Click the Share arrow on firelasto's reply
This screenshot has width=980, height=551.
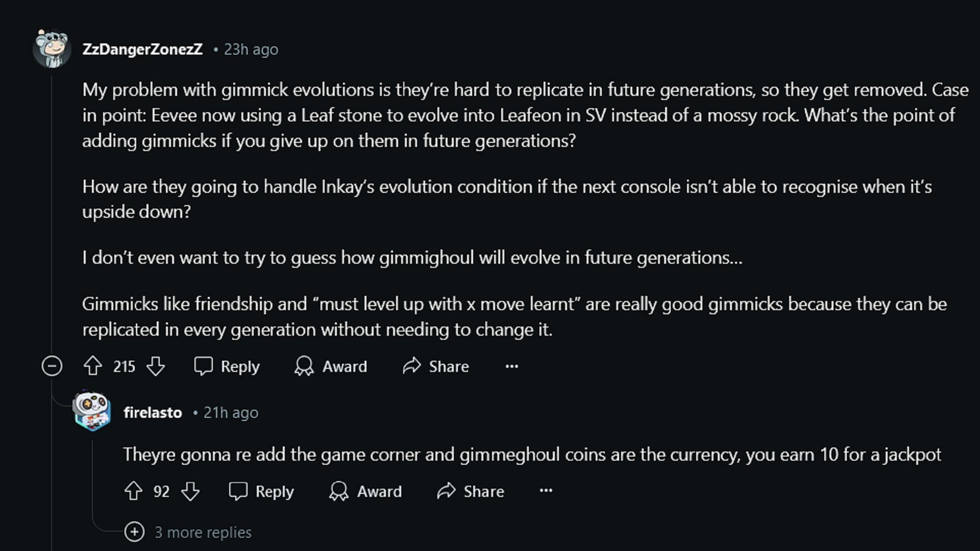pyautogui.click(x=446, y=491)
